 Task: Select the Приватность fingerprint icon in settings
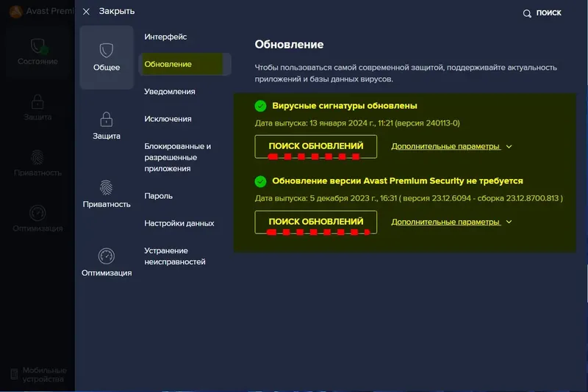(107, 188)
